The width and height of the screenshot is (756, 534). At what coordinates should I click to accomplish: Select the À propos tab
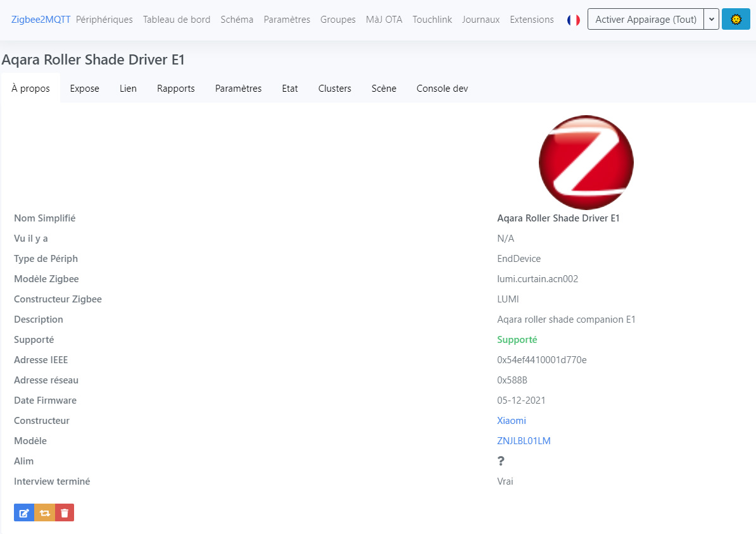[31, 88]
